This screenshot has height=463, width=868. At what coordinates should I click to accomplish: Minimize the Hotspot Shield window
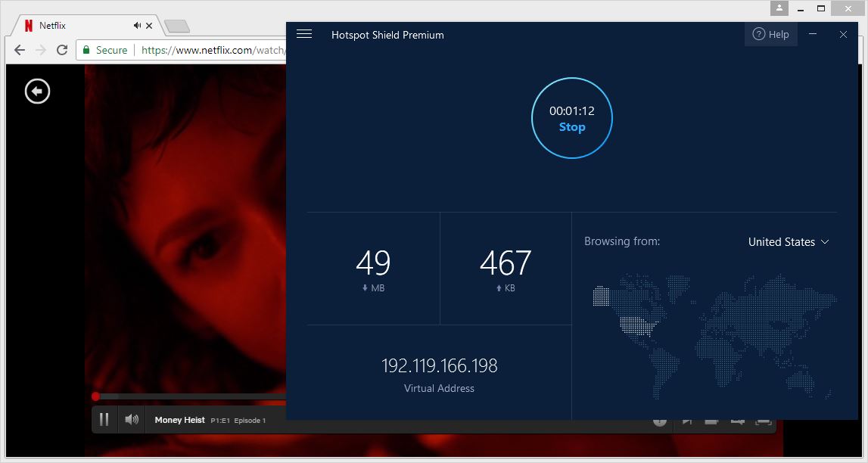[x=813, y=34]
